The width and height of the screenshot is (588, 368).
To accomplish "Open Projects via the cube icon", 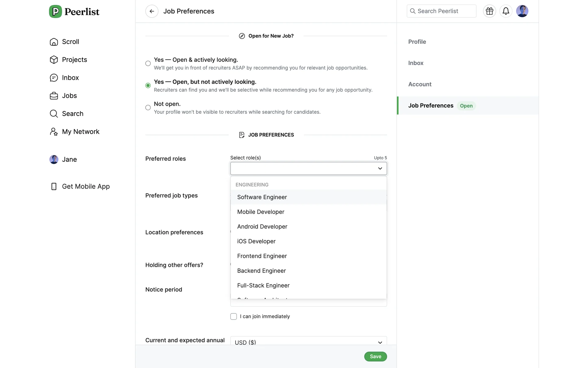I will (54, 60).
